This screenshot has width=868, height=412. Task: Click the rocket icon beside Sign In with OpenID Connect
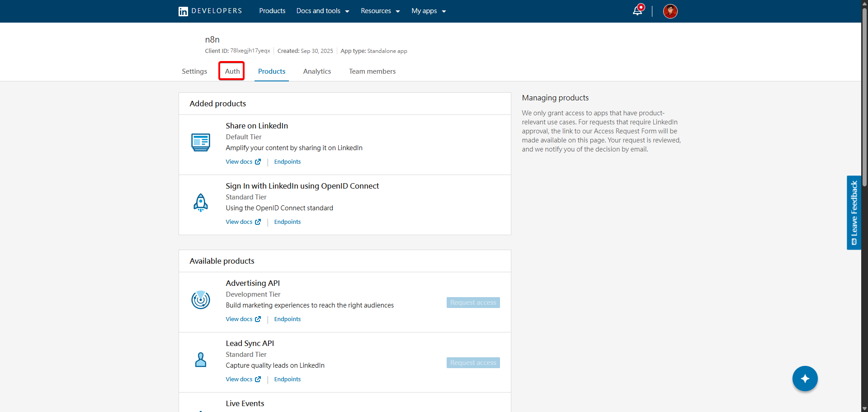point(201,203)
